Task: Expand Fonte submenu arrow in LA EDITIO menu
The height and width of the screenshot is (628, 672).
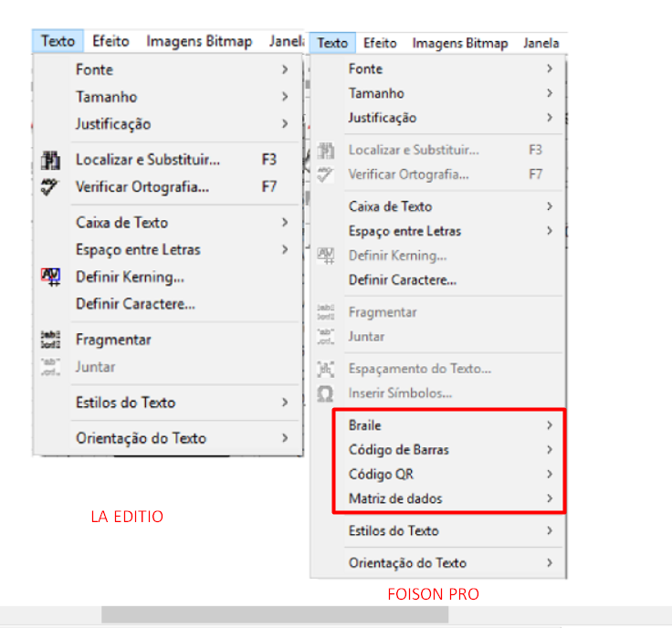Action: [x=285, y=69]
